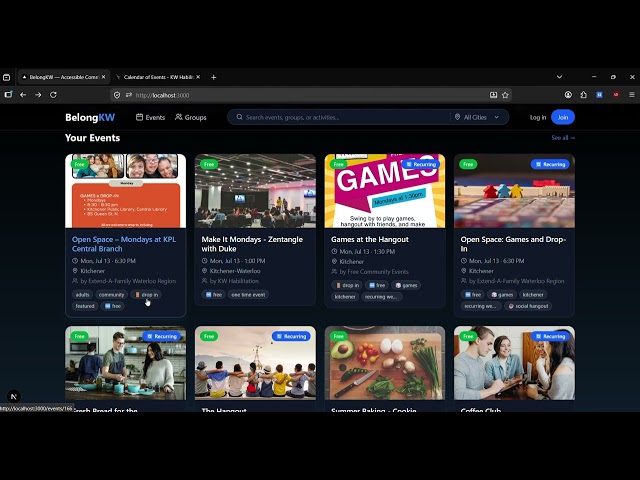Click the cooking class photo thumbnail
The height and width of the screenshot is (480, 640).
(125, 363)
